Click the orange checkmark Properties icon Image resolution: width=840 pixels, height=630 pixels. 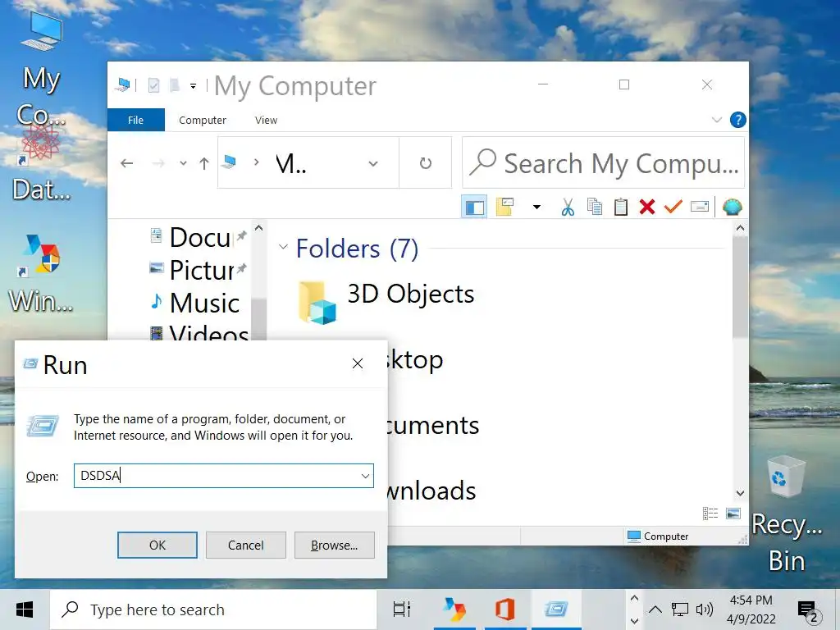[x=673, y=207]
